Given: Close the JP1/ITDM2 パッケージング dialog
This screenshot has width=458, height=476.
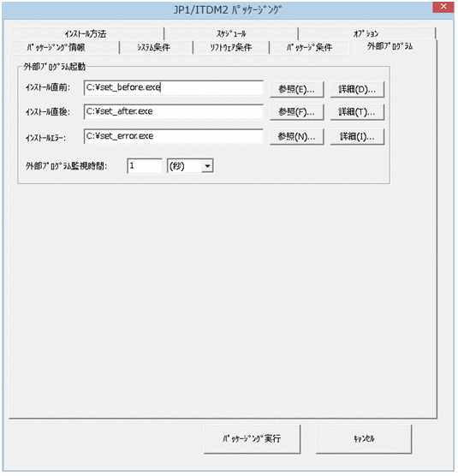Looking at the screenshot, I should pos(443,7).
